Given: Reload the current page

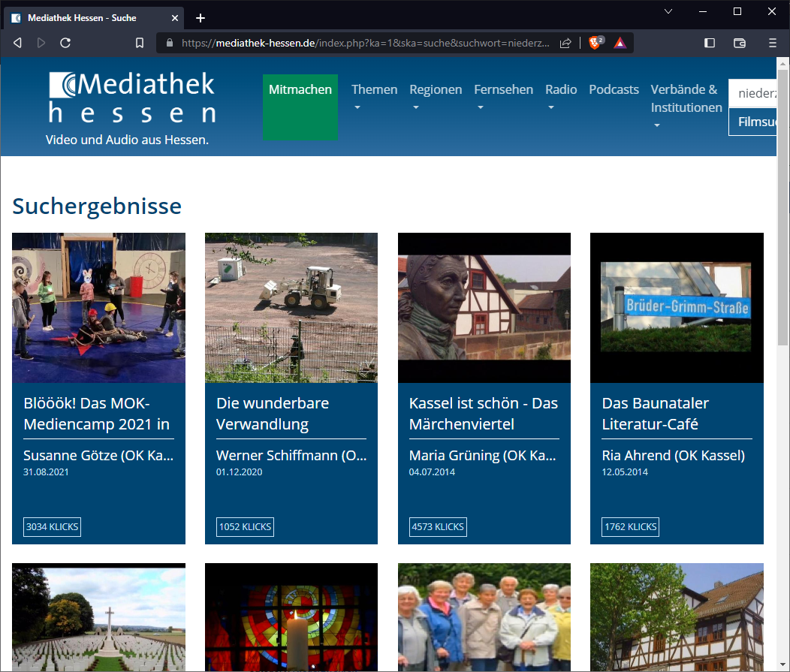Looking at the screenshot, I should [x=65, y=43].
